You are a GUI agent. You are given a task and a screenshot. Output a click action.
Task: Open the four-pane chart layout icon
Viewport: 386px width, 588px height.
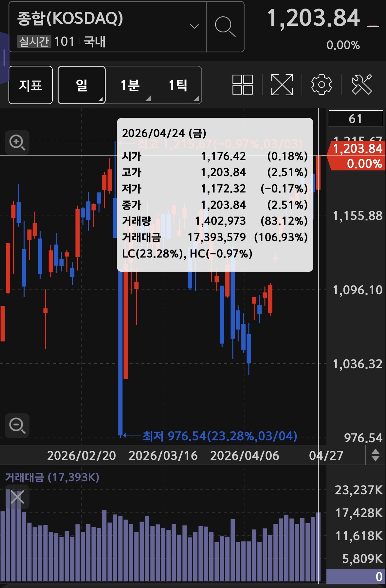(243, 85)
